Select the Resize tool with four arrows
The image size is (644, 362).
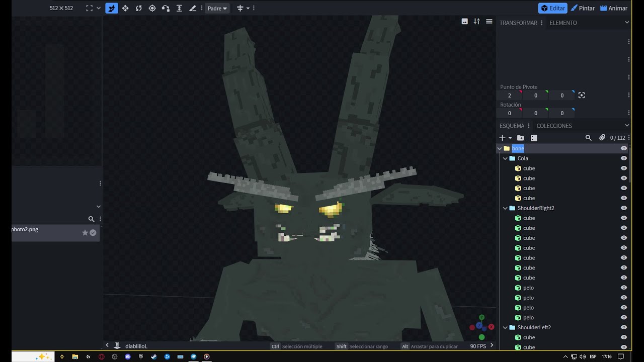tap(125, 8)
